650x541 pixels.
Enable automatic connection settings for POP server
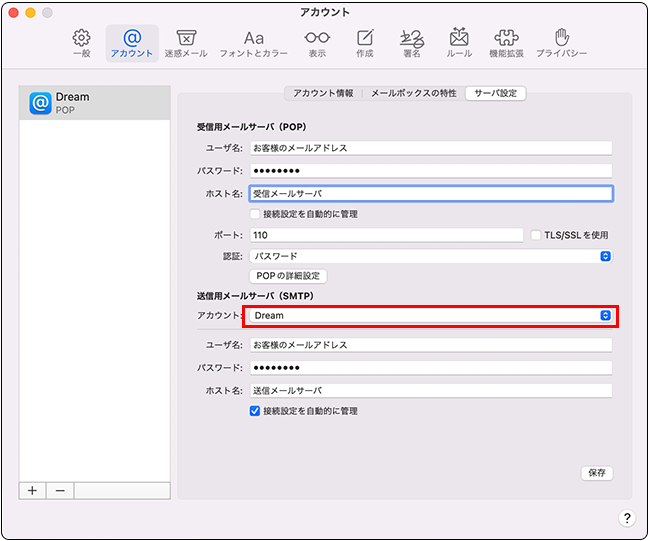255,214
